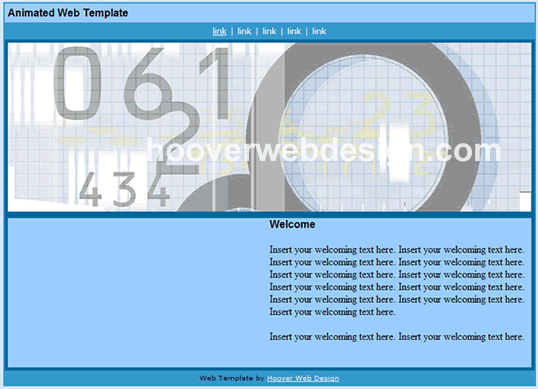Click the large digit 1 in banner

[215, 83]
